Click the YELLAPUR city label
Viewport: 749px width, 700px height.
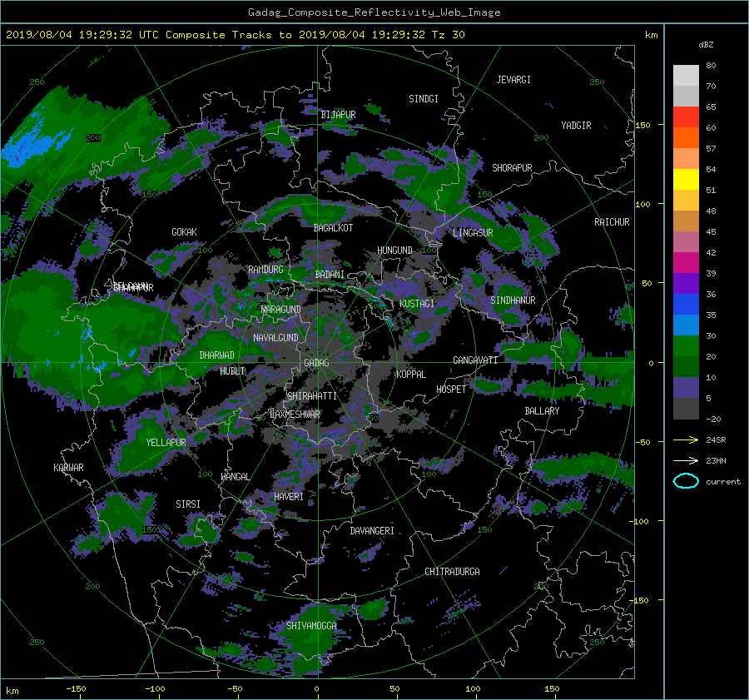click(x=166, y=443)
